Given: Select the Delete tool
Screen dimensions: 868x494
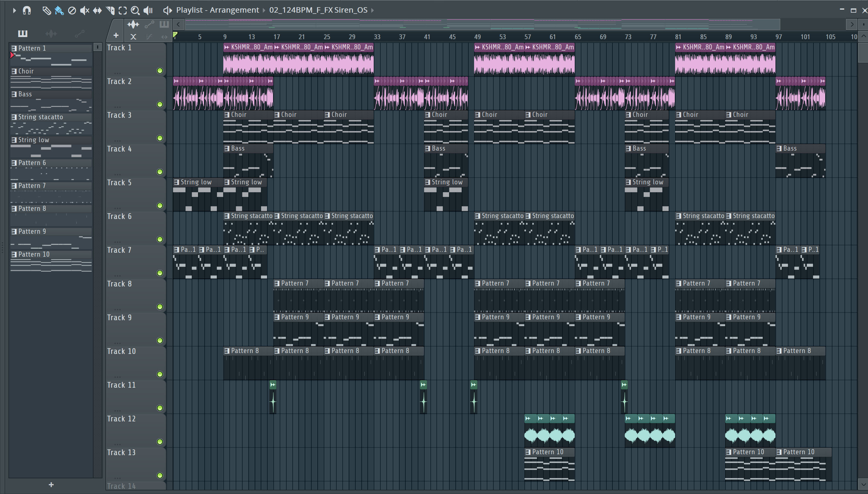Looking at the screenshot, I should coord(72,11).
